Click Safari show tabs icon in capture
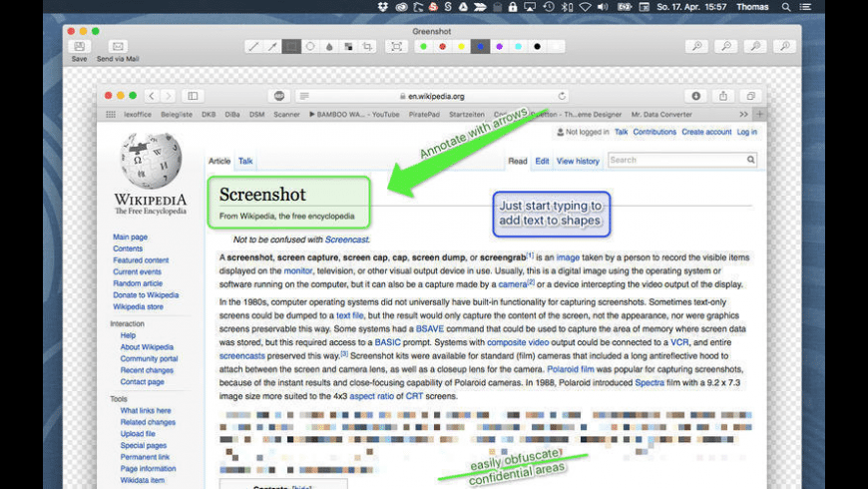The width and height of the screenshot is (868, 489). coord(750,96)
